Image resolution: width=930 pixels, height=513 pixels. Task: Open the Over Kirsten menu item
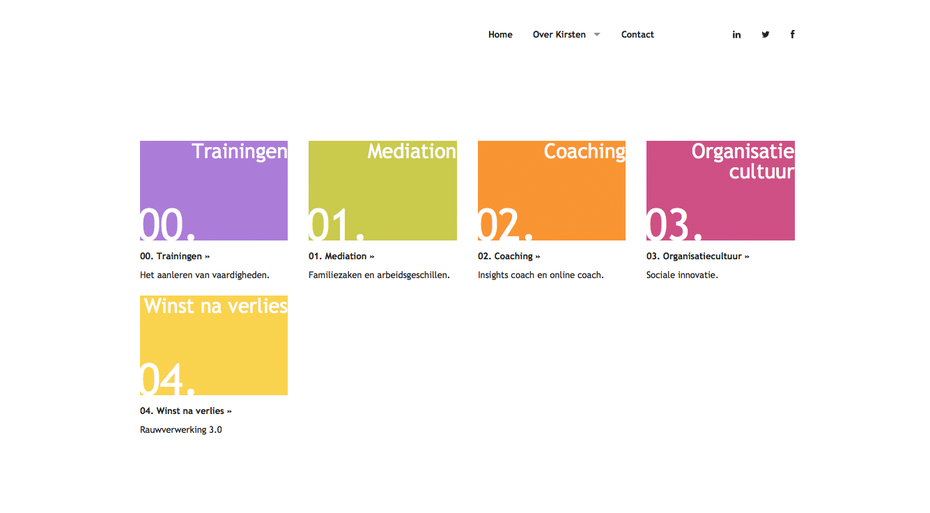tap(559, 34)
